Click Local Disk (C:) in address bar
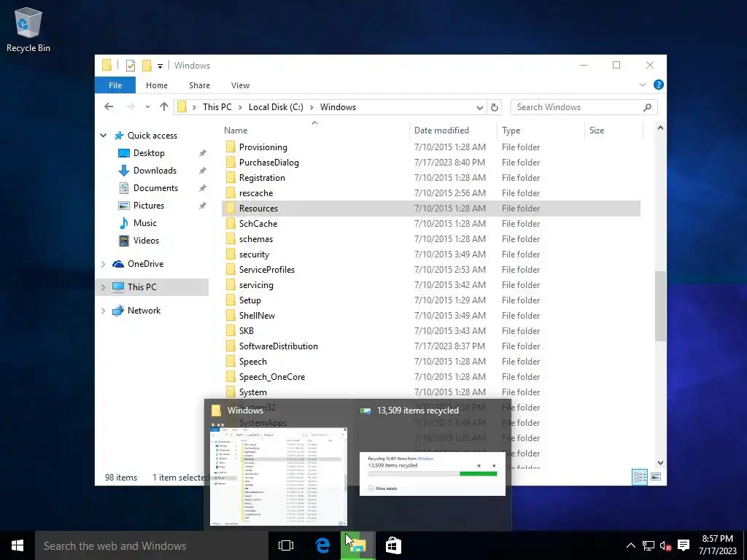Viewport: 747px width, 560px height. [x=276, y=107]
